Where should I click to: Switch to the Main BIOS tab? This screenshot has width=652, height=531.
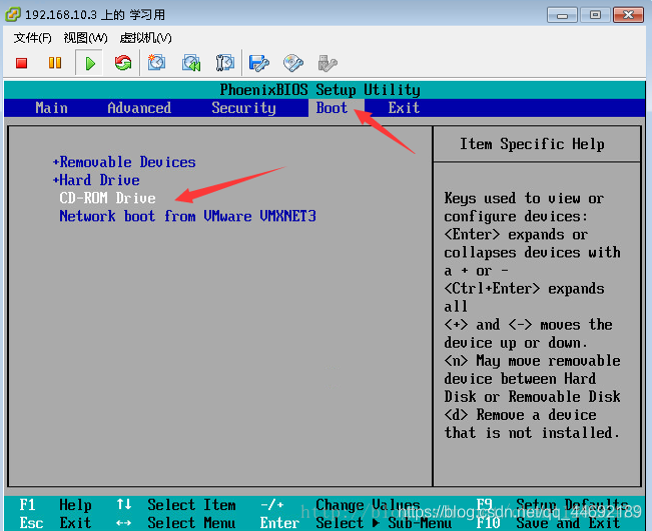[52, 108]
